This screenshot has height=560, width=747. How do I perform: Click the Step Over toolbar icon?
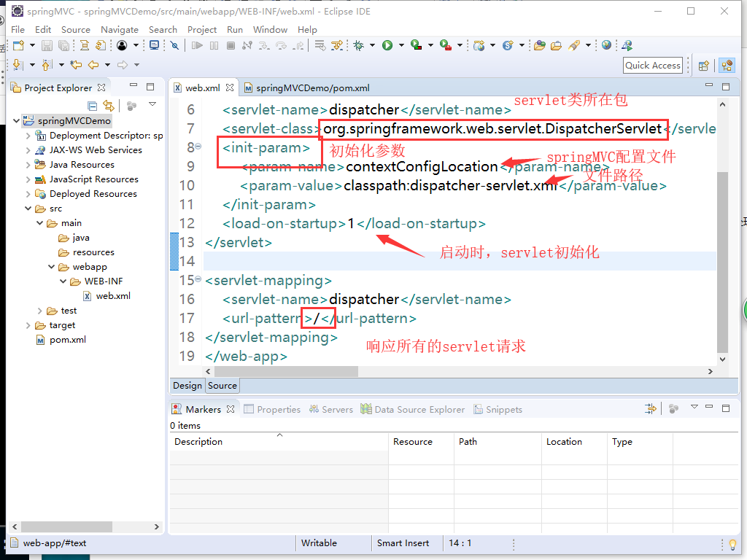[x=281, y=45]
